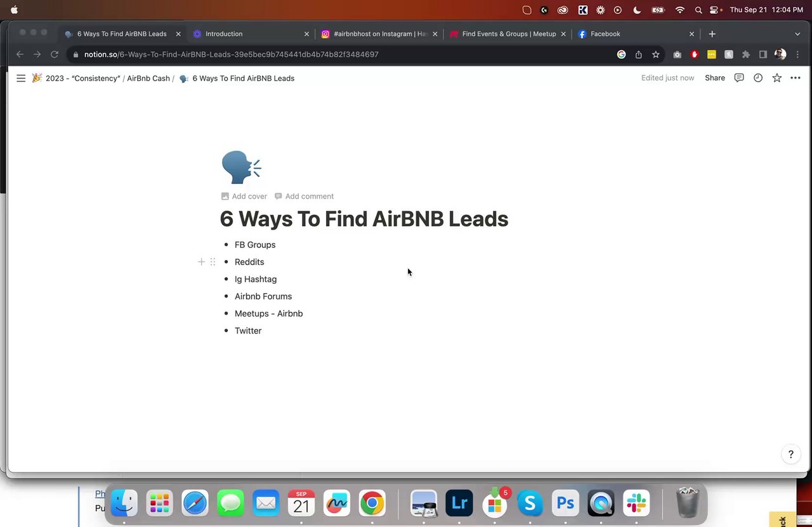Image resolution: width=812 pixels, height=527 pixels.
Task: Open the Apple menu
Action: [14, 10]
